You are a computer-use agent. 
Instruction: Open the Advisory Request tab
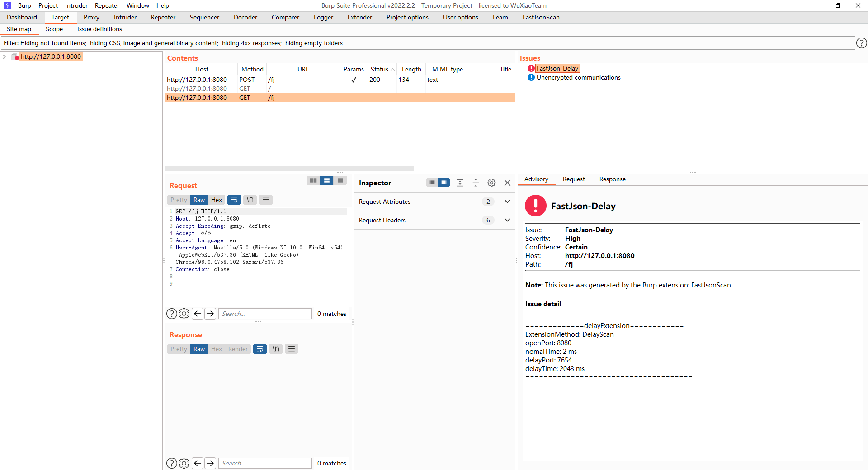pyautogui.click(x=574, y=179)
